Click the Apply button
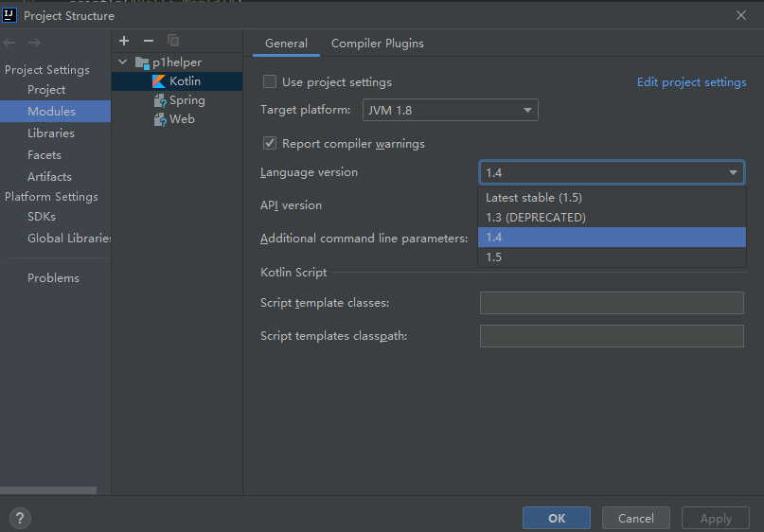The height and width of the screenshot is (532, 764). 716,518
